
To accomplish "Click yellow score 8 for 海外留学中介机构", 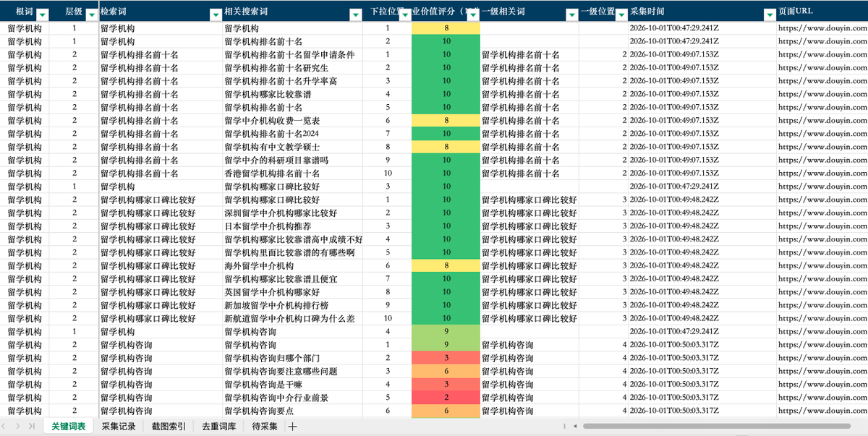I will pyautogui.click(x=446, y=265).
